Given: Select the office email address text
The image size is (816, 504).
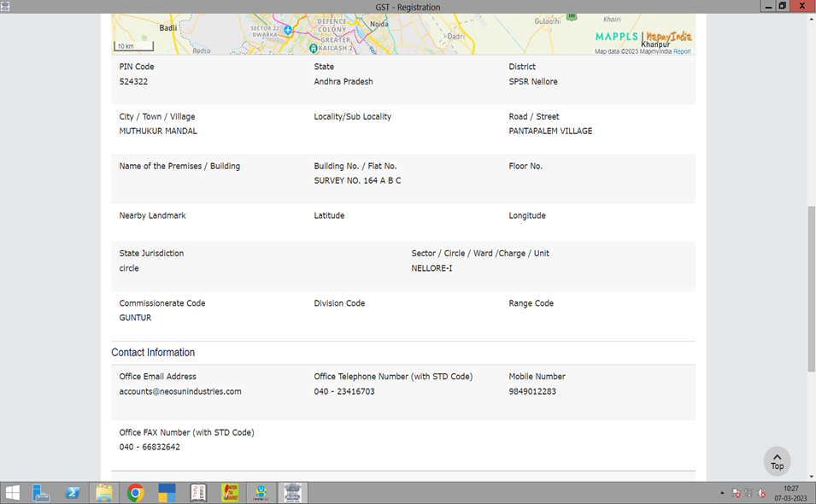Looking at the screenshot, I should [180, 391].
